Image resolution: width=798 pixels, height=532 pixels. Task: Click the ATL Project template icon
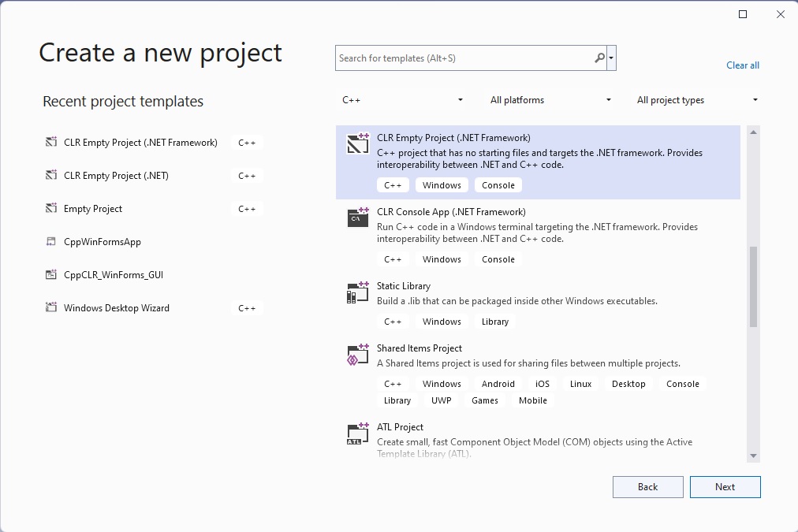coord(358,433)
